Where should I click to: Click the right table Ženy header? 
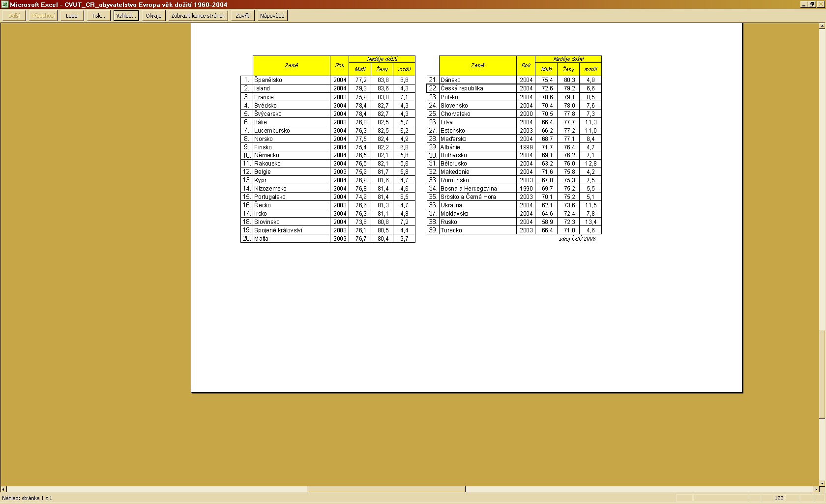click(x=568, y=69)
